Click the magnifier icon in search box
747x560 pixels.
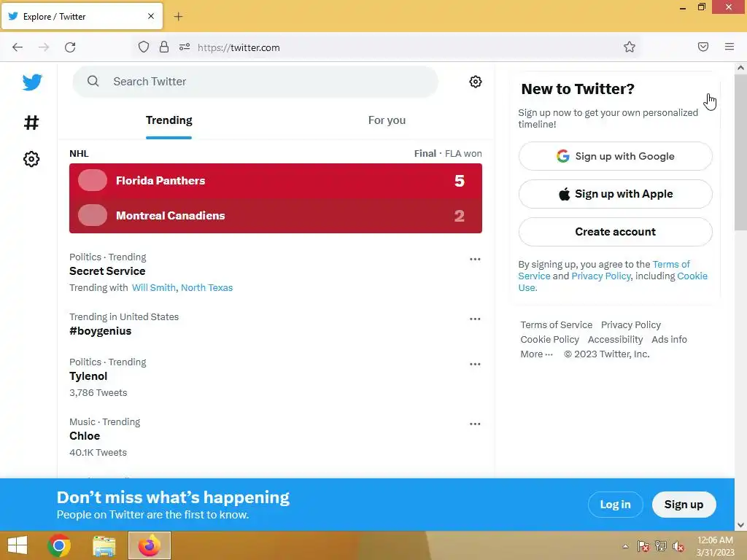[93, 82]
